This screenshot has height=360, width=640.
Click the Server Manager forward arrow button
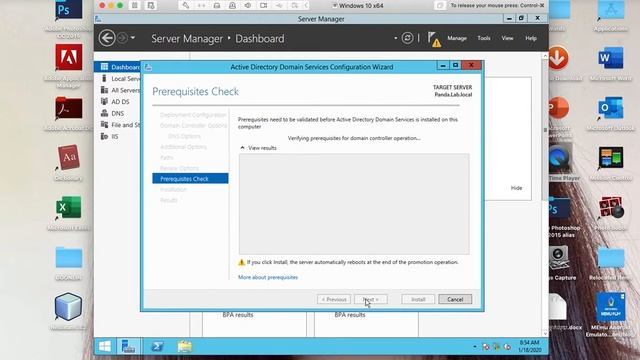122,38
